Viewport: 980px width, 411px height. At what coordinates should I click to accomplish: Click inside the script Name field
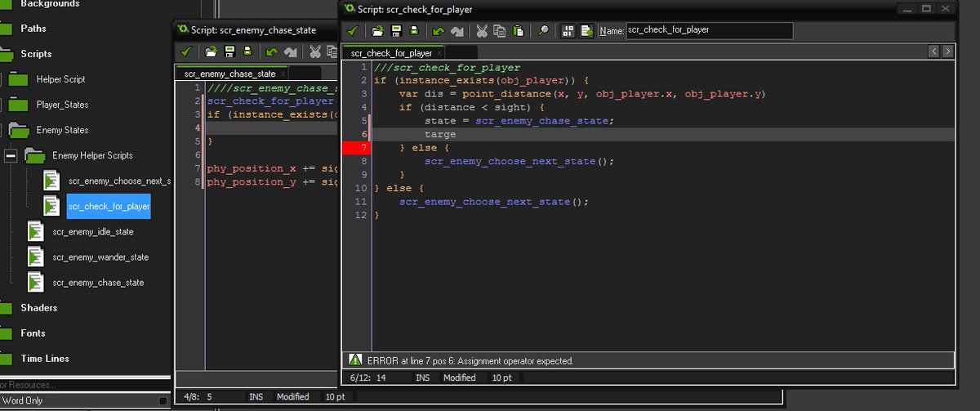click(710, 31)
